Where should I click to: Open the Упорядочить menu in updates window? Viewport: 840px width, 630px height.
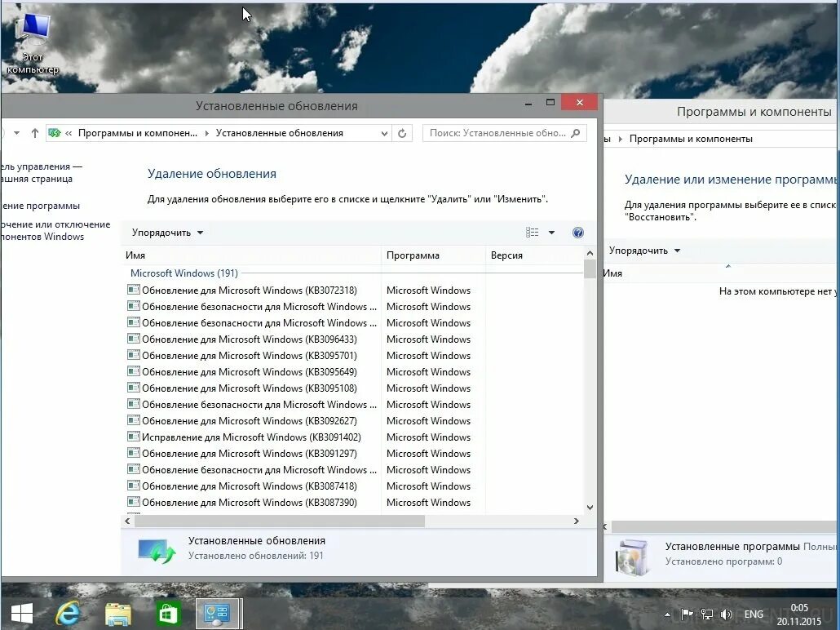pos(167,233)
